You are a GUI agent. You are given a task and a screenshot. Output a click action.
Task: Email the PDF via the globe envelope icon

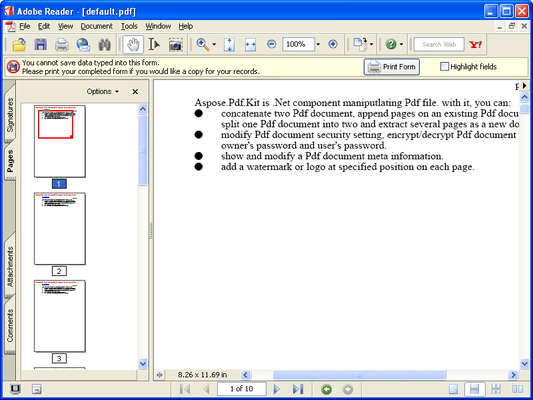[x=83, y=45]
